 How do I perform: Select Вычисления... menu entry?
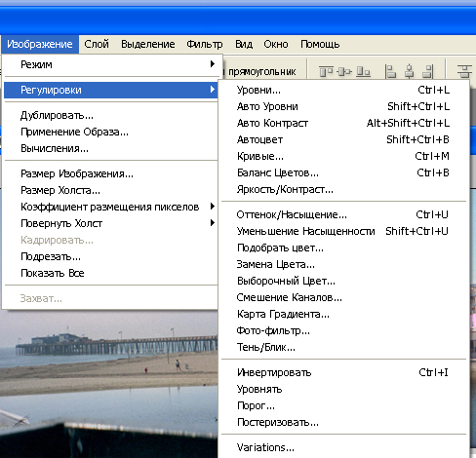coord(110,148)
